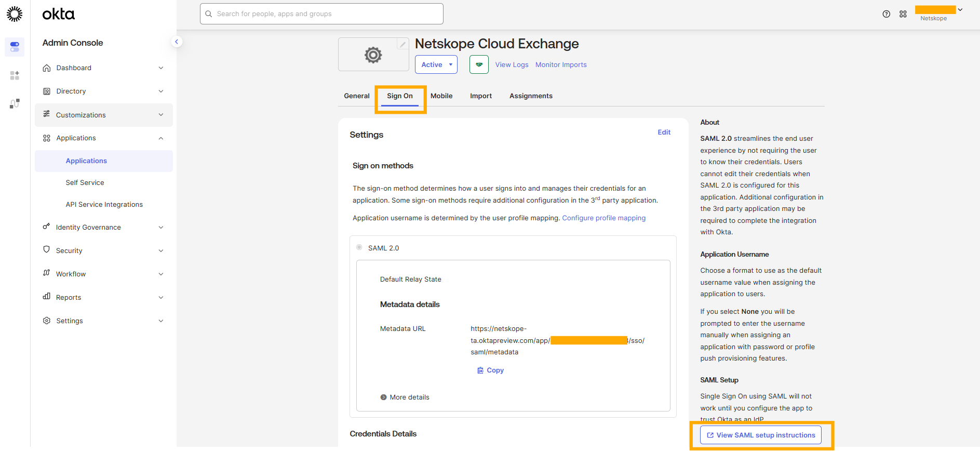Click the Reports chart icon
980x451 pixels.
pyautogui.click(x=47, y=296)
